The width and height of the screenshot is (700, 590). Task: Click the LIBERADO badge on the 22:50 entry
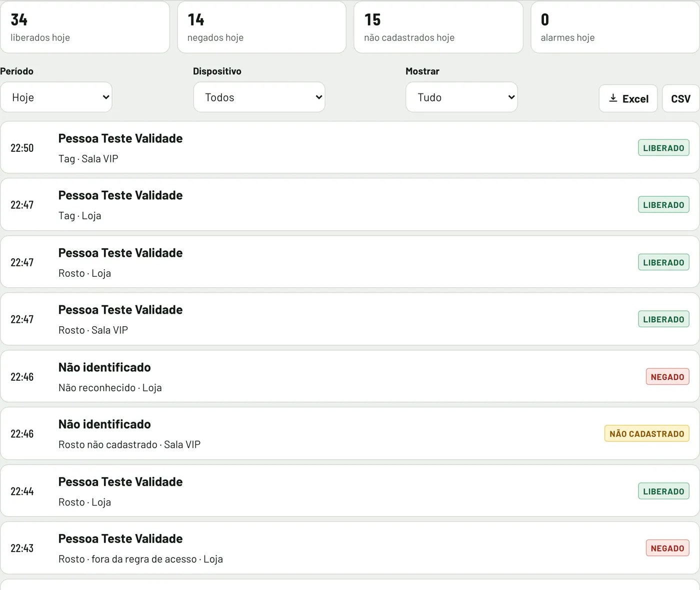(x=663, y=148)
